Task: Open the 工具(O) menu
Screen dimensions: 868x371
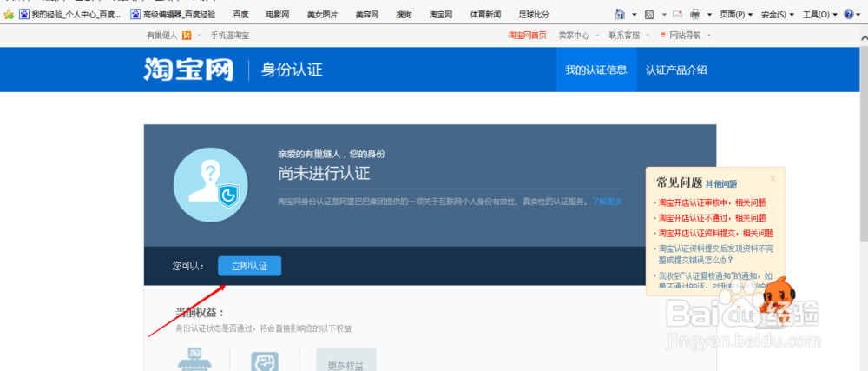Action: tap(820, 15)
